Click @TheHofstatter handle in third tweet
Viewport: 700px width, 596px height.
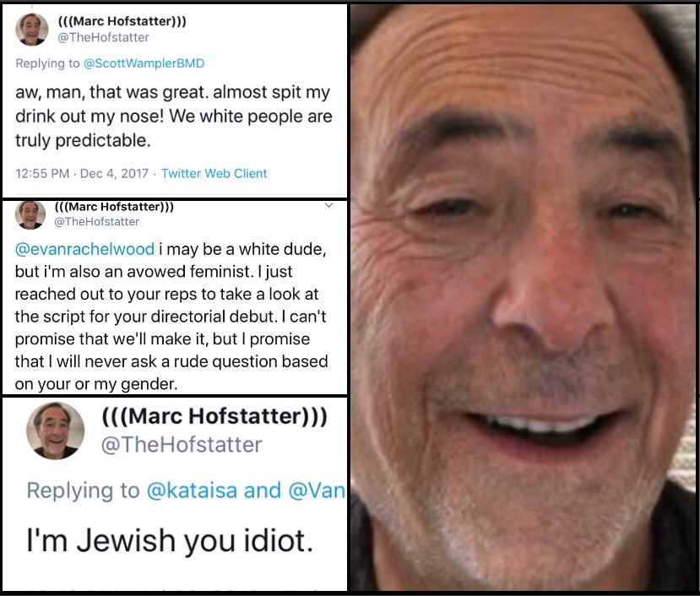click(x=182, y=445)
